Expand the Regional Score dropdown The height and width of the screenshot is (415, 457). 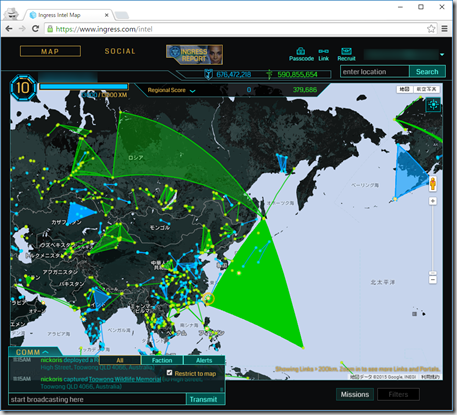coord(192,91)
